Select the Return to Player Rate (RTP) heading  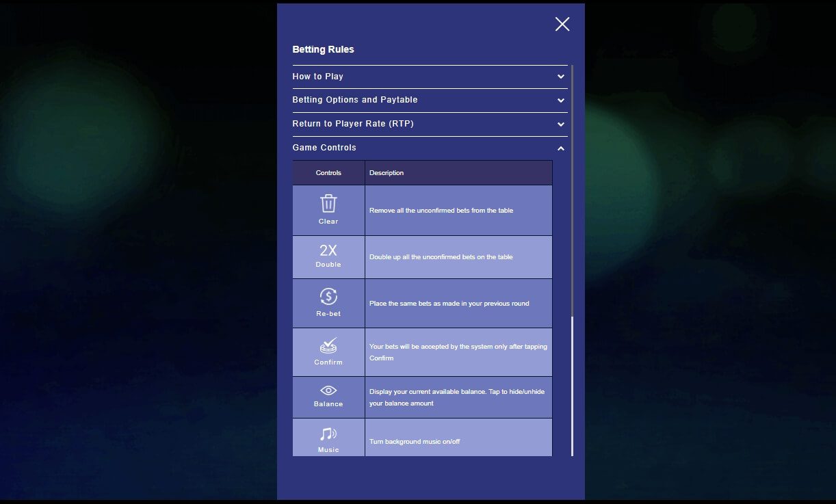click(x=353, y=124)
